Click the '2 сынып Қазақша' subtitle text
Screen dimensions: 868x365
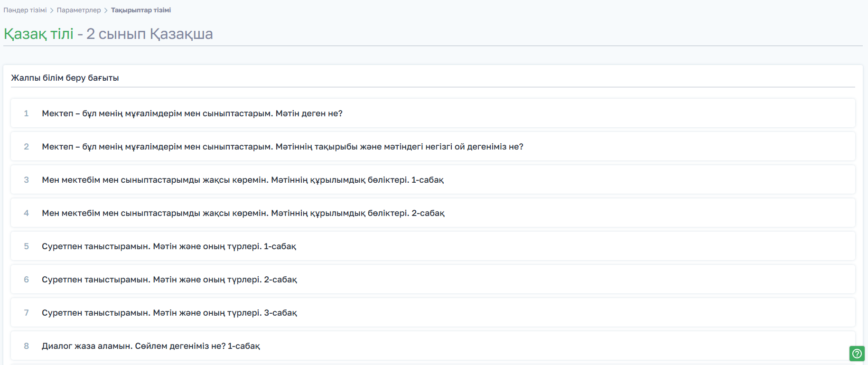(149, 34)
